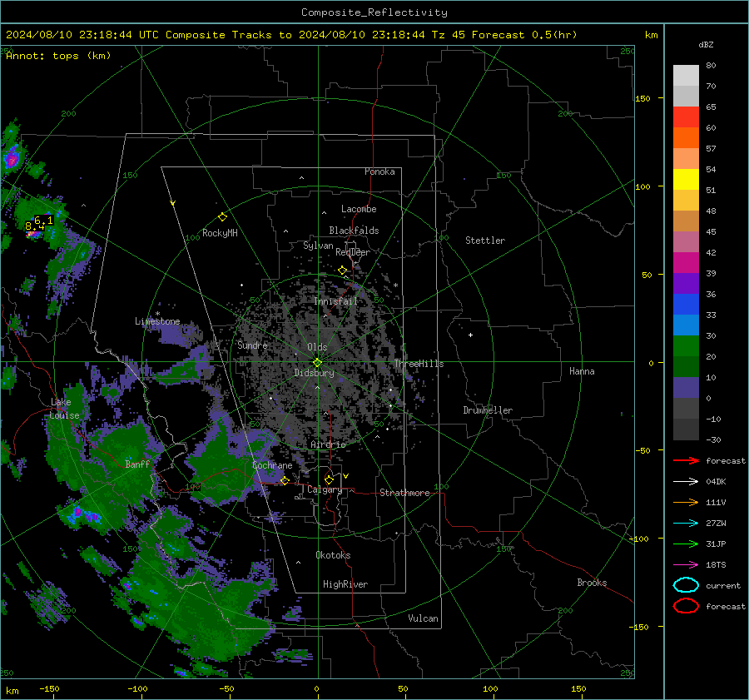Click the Hanna city label
The image size is (749, 700).
582,371
